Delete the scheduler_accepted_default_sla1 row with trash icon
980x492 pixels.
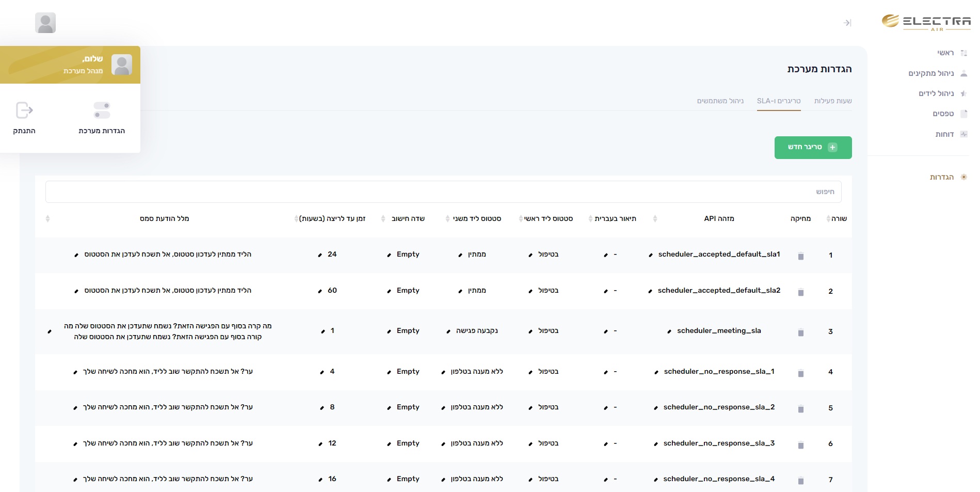800,256
